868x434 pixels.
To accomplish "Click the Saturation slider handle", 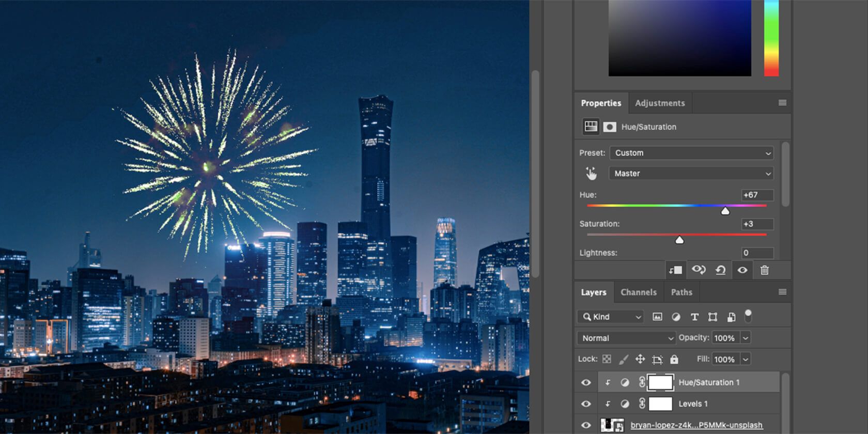I will point(679,240).
